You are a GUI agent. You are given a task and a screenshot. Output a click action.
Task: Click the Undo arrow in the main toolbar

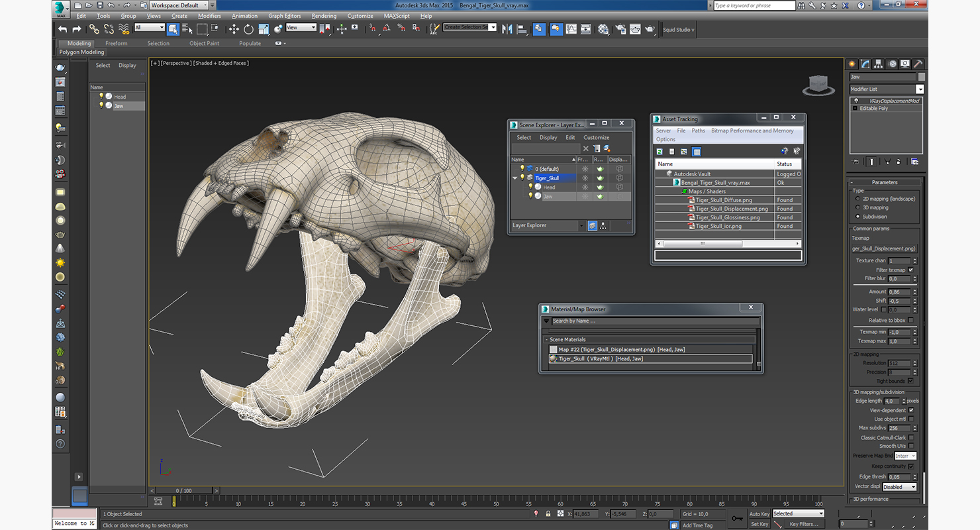point(62,29)
